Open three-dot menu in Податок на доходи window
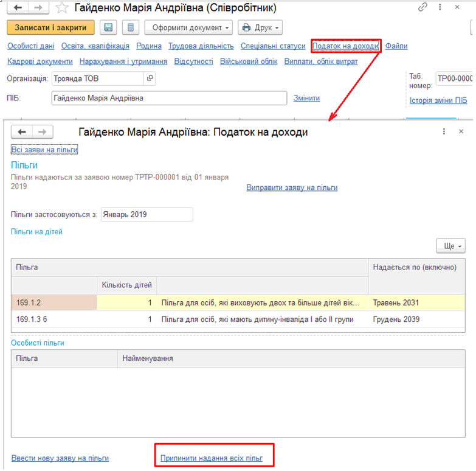The image size is (476, 471). 444,131
